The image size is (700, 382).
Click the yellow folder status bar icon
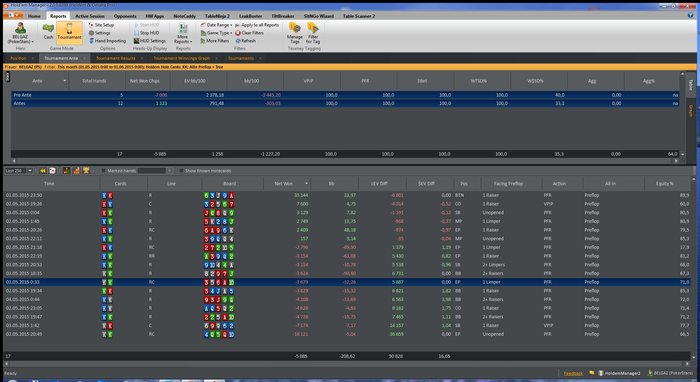592,373
